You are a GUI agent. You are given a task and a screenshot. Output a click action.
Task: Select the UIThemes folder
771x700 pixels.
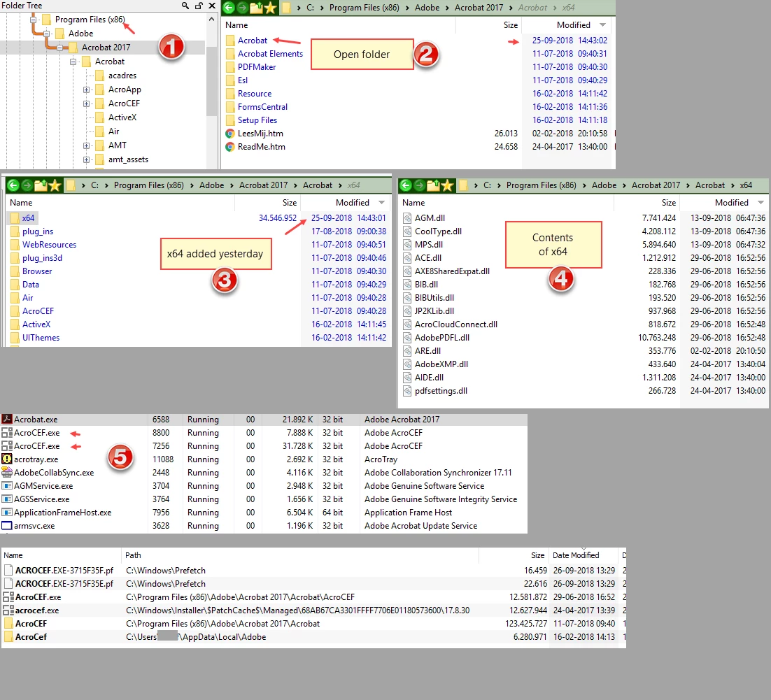click(x=41, y=338)
